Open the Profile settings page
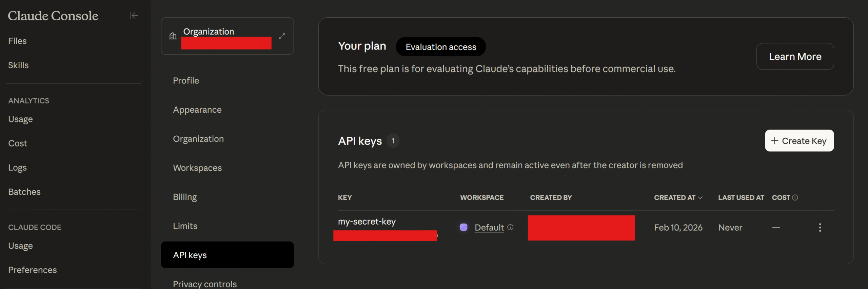 tap(186, 81)
